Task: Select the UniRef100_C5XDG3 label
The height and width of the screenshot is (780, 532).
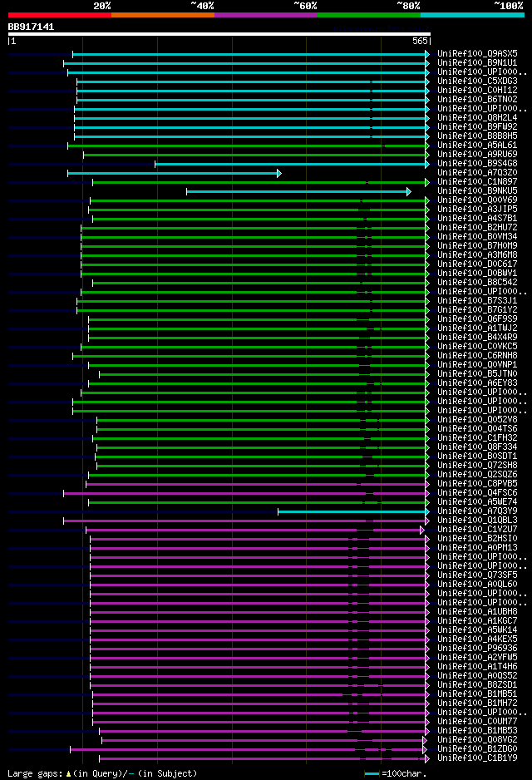Action: [x=477, y=81]
